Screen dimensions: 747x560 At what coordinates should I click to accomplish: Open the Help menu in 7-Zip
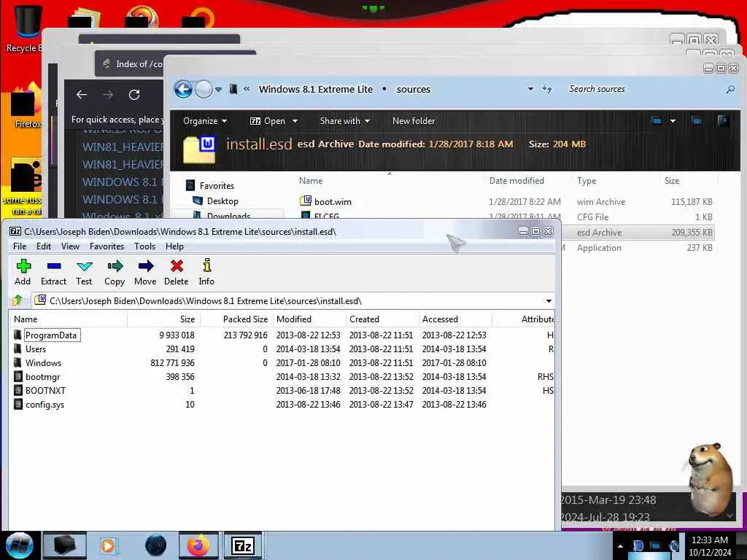[174, 246]
